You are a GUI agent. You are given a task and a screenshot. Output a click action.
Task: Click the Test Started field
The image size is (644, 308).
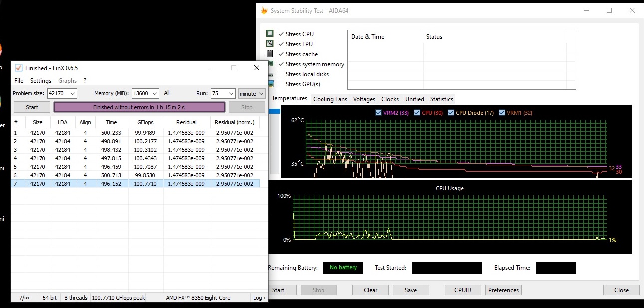[x=447, y=268]
